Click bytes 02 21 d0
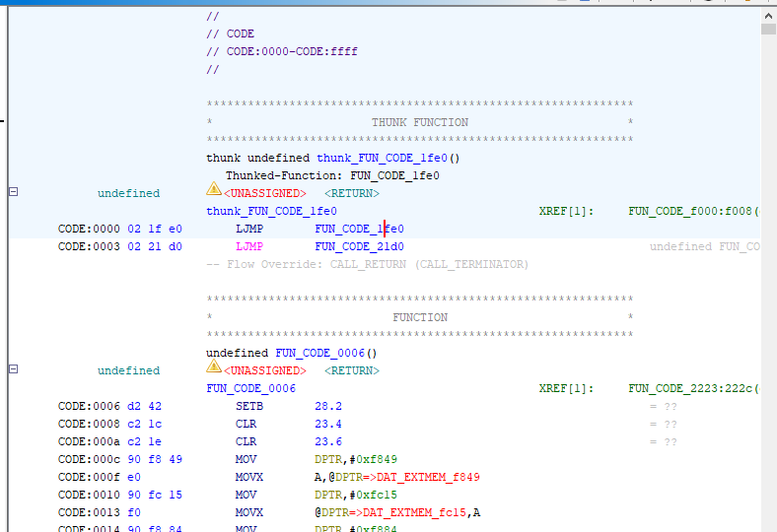This screenshot has height=532, width=777. [x=155, y=247]
